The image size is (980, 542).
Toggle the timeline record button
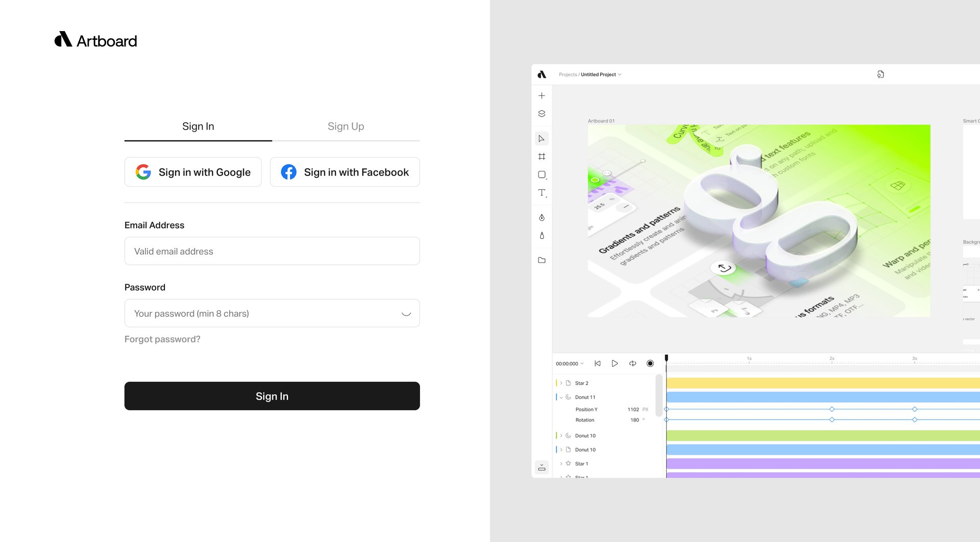(x=650, y=363)
